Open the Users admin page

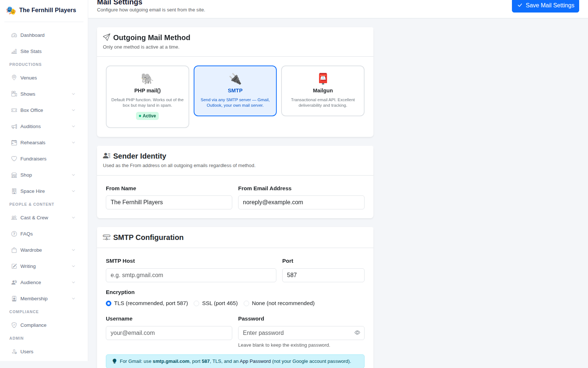pos(44,352)
